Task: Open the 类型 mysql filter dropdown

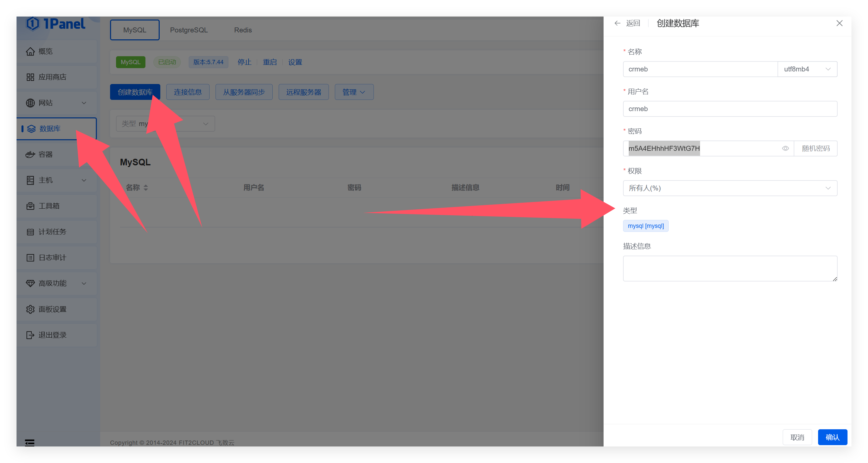Action: [165, 124]
